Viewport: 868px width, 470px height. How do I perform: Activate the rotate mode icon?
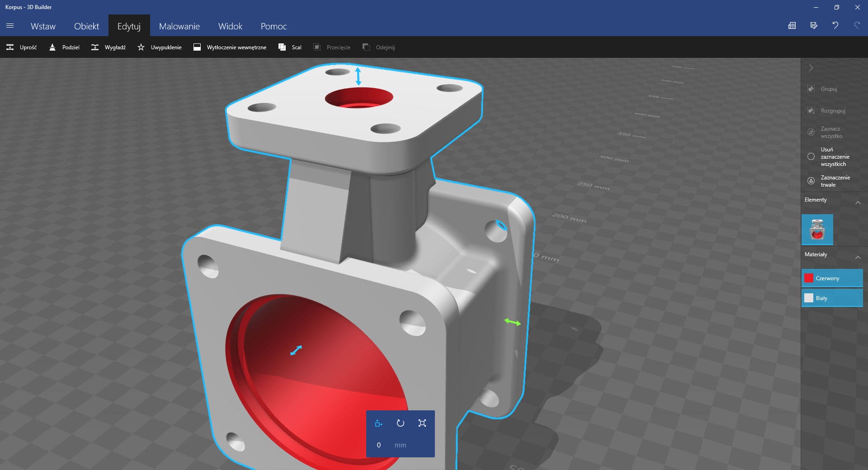point(400,423)
